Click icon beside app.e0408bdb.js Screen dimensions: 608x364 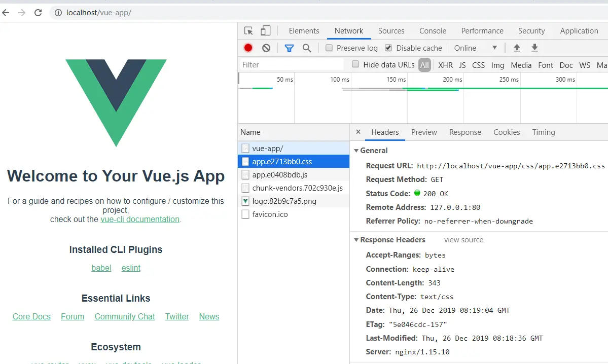coord(245,175)
